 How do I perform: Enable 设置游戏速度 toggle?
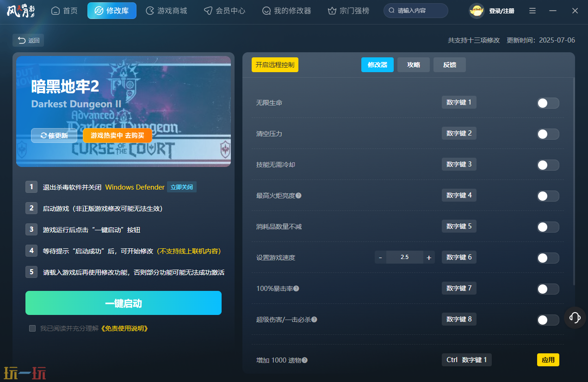548,258
